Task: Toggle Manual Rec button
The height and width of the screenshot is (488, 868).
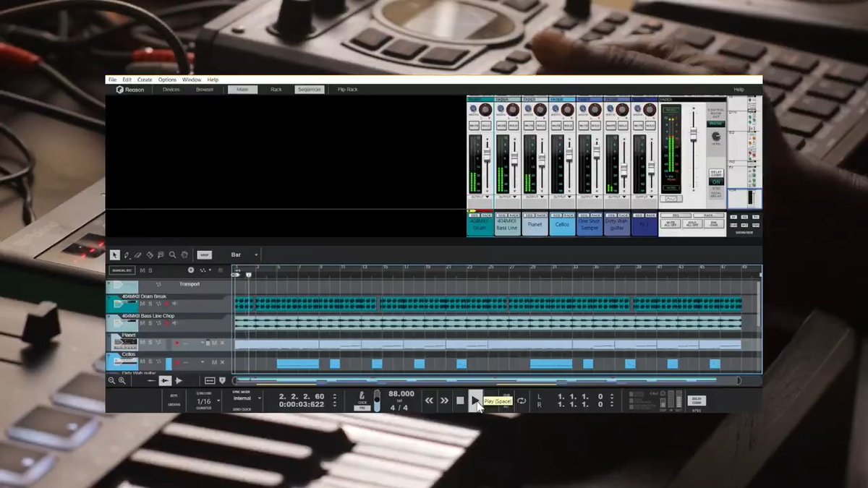Action: pos(122,270)
